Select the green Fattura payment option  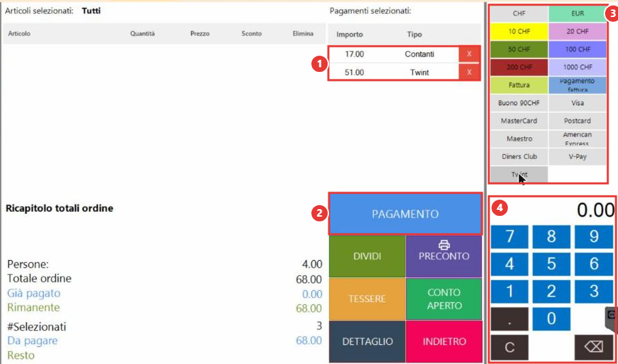[519, 85]
